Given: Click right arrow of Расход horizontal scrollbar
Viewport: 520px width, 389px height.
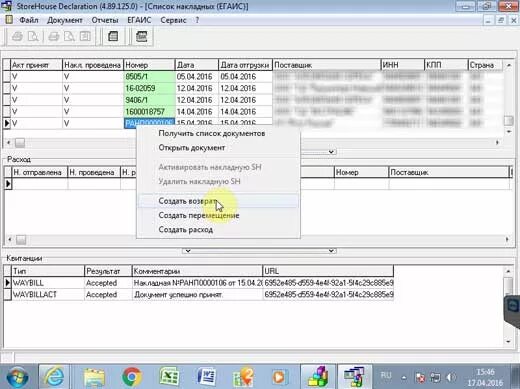Looking at the screenshot, I should [x=507, y=239].
